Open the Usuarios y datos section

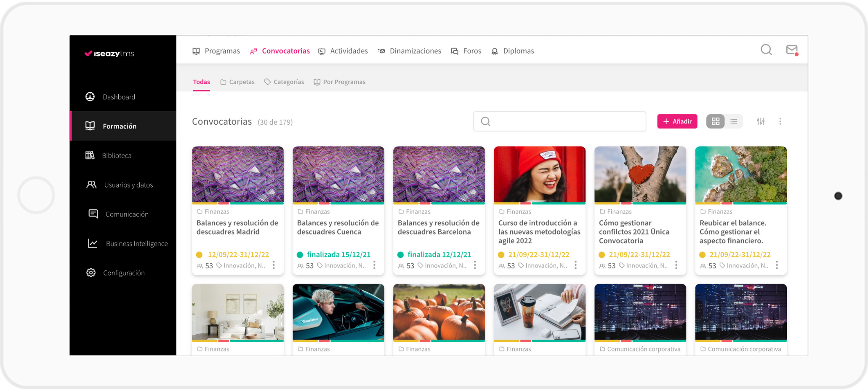coord(128,185)
